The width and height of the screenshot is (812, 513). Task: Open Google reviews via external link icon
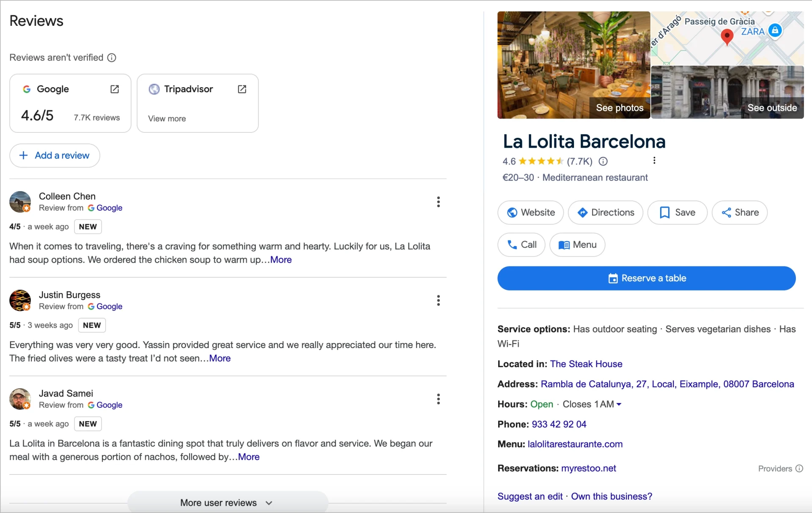115,89
